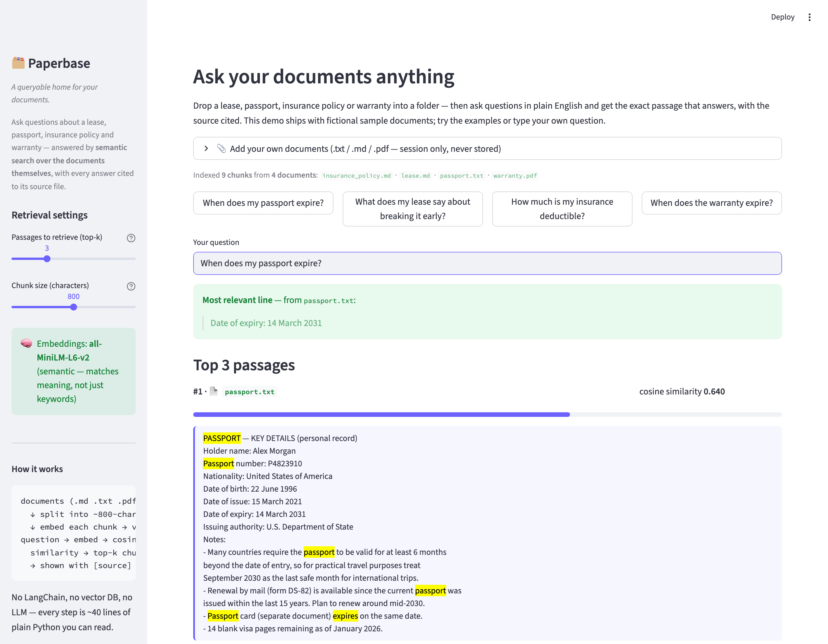Click the paperclip icon in the upload expander
828x644 pixels.
tap(221, 149)
